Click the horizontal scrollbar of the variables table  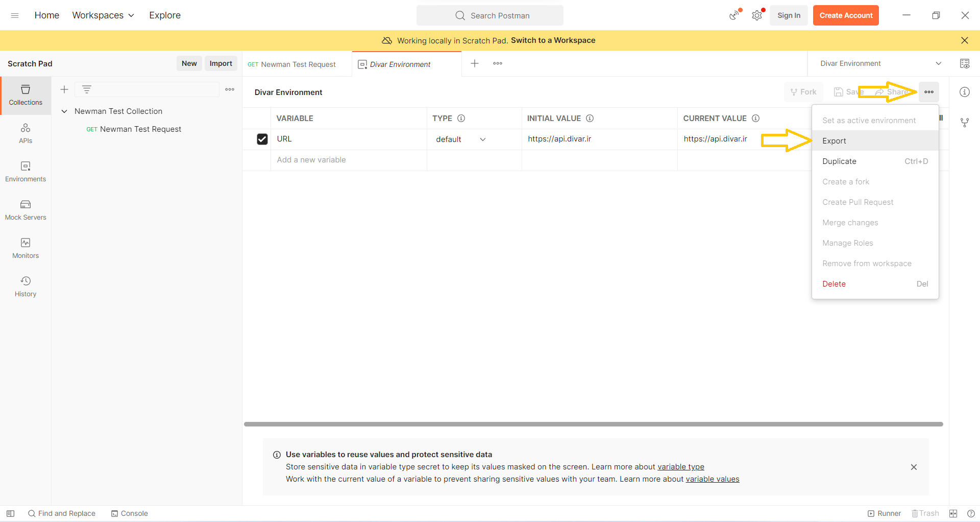point(593,424)
